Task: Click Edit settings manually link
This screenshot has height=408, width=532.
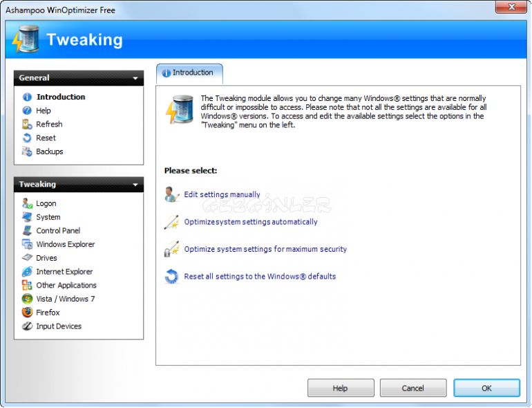Action: (x=222, y=194)
